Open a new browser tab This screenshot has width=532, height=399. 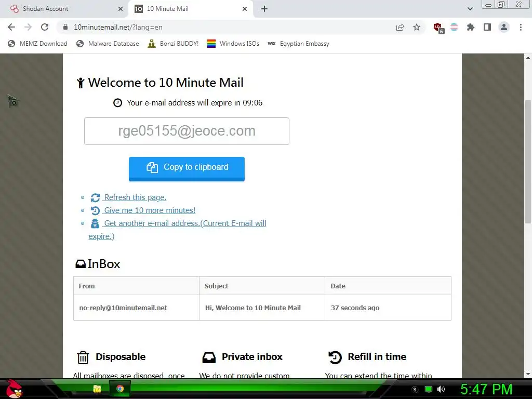[x=264, y=9]
